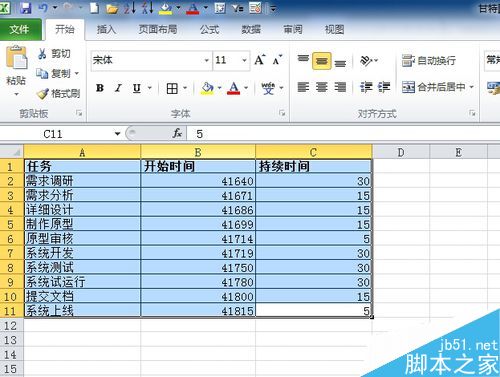This screenshot has height=377, width=500.
Task: Align text left
Action: tap(303, 87)
